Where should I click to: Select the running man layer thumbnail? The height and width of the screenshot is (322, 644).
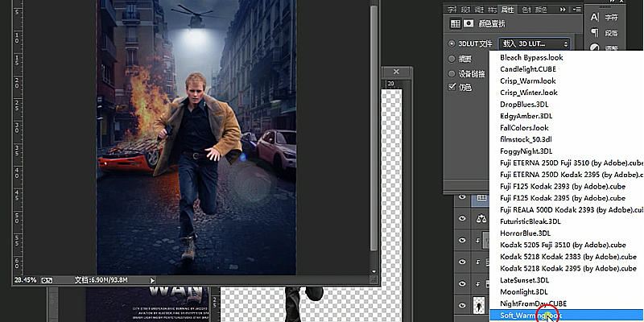coord(479,306)
